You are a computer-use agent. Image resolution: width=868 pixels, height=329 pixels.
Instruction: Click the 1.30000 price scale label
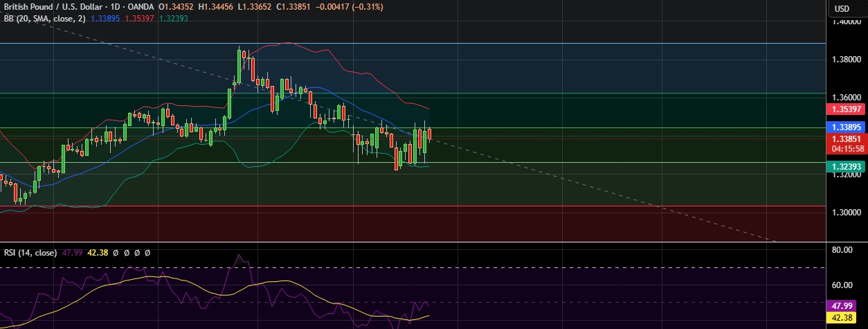click(x=847, y=213)
